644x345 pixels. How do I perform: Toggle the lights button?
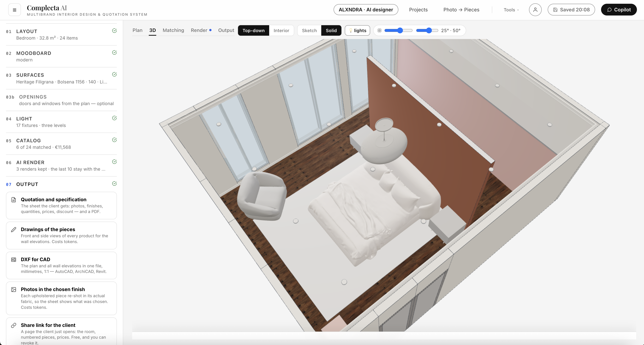point(357,30)
